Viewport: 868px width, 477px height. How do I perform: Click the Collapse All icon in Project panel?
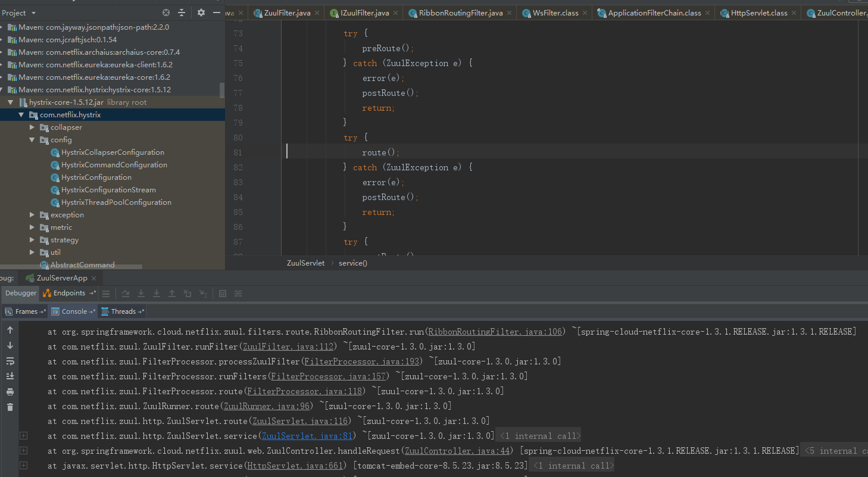click(x=182, y=13)
